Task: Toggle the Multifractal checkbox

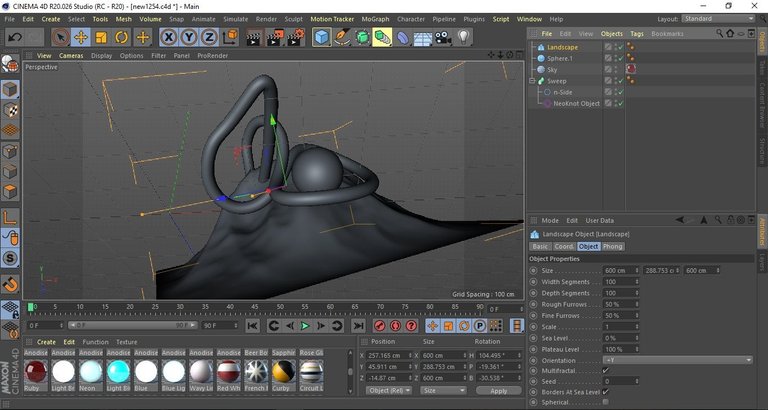Action: pos(606,371)
